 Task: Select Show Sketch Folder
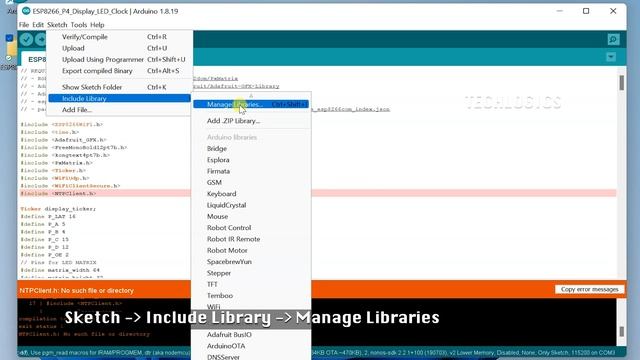(119, 87)
